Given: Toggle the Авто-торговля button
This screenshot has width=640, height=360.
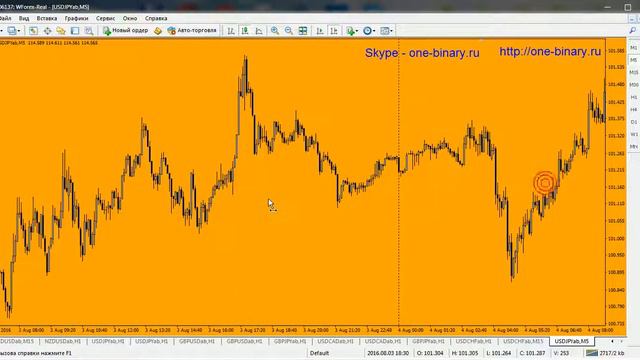Looking at the screenshot, I should (192, 31).
